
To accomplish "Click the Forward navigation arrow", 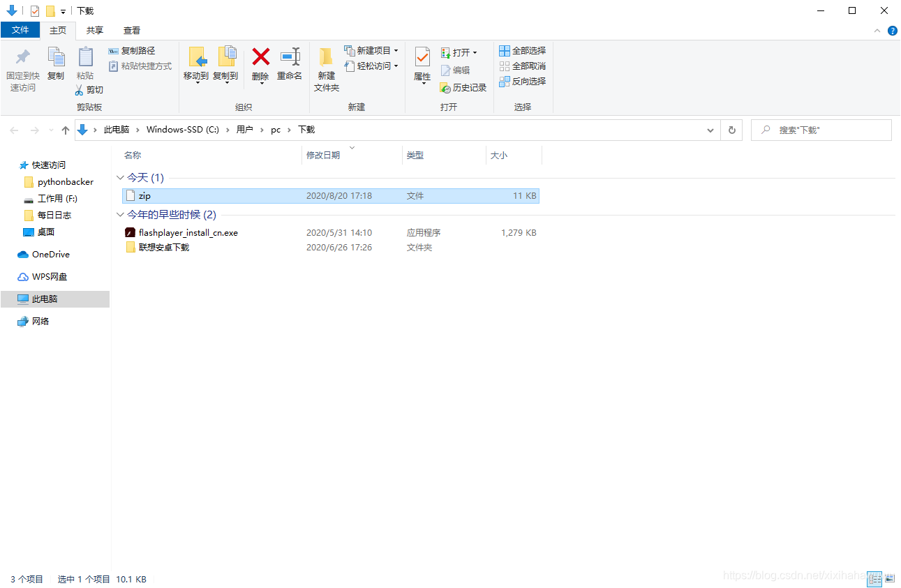I will [34, 130].
